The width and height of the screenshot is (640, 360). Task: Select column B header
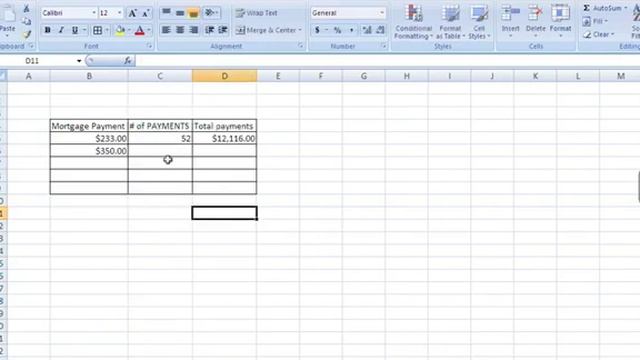[89, 76]
